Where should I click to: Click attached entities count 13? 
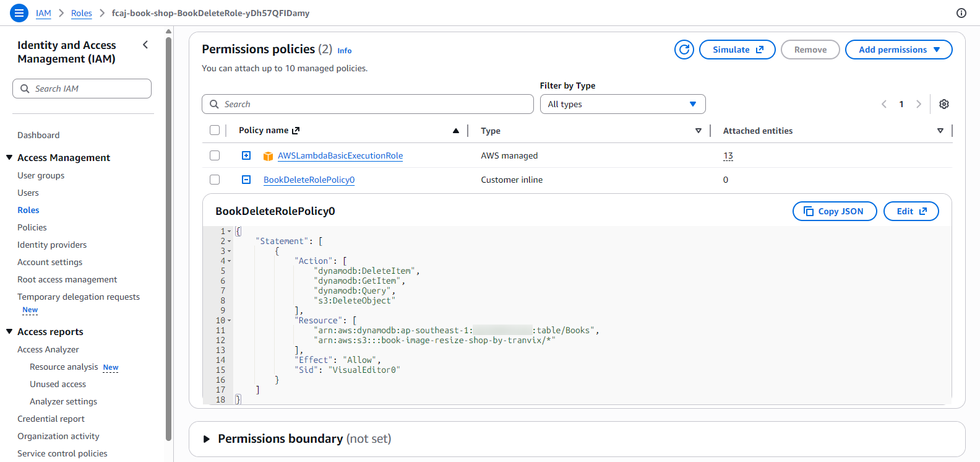click(728, 155)
